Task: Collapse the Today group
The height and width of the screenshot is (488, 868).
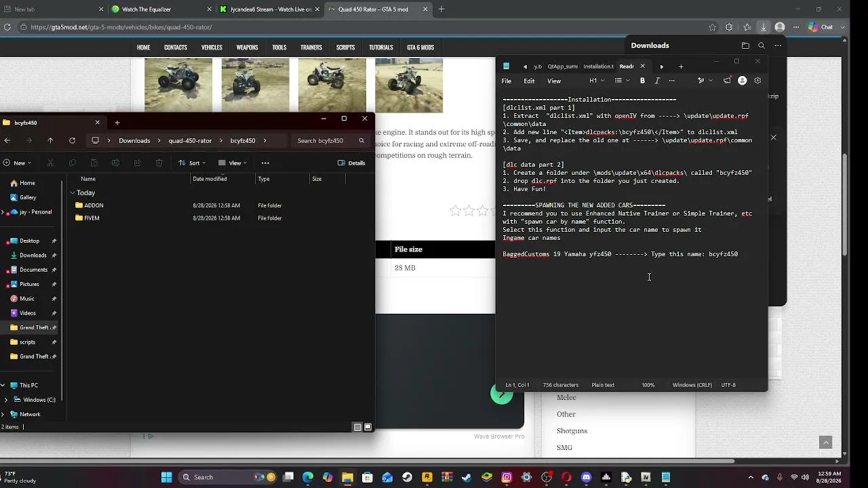Action: click(72, 193)
